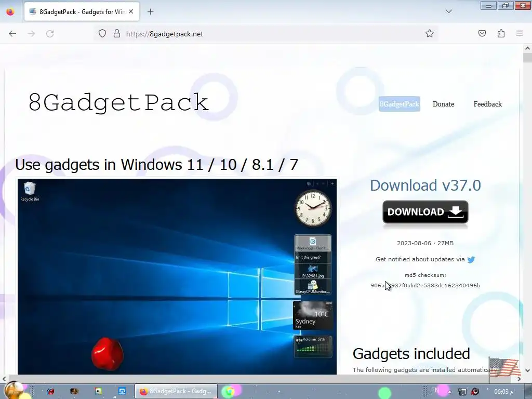
Task: Bookmark this page with the star icon
Action: pos(430,34)
